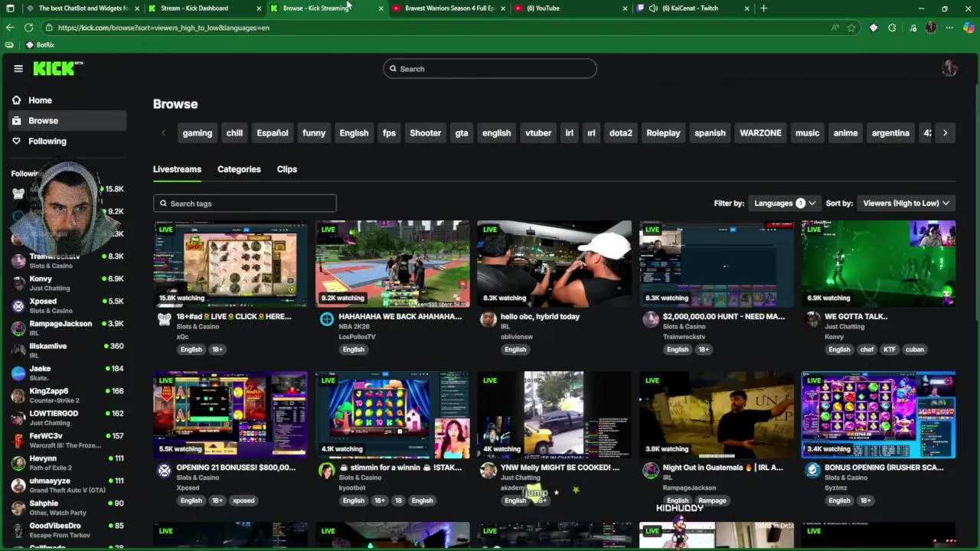Open 'Night Out in Guatemala' stream title
The width and height of the screenshot is (980, 551).
tap(723, 468)
